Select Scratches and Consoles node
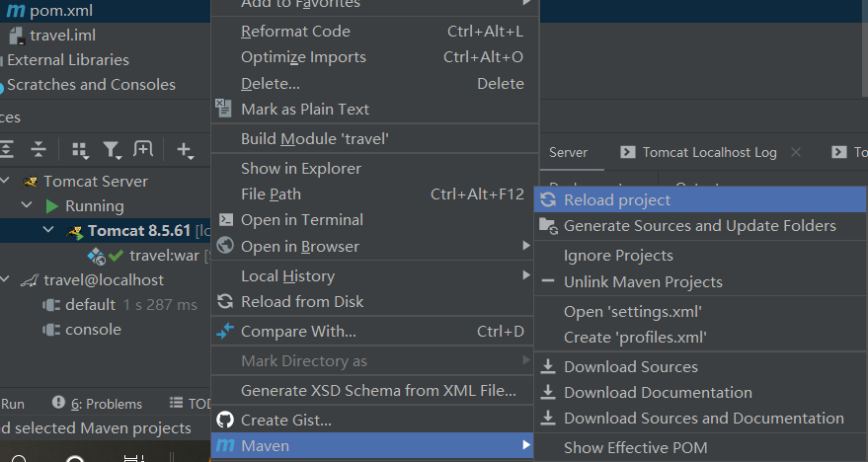Image resolution: width=868 pixels, height=462 pixels. pos(91,85)
